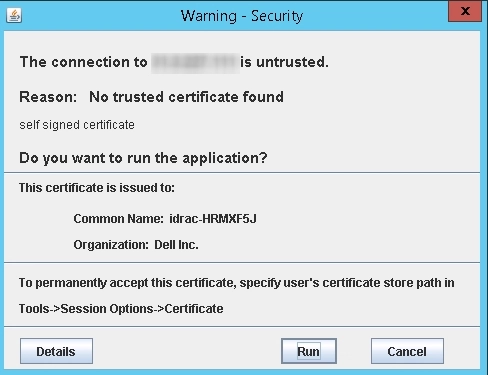Close the Warning - Security dialog
The image size is (488, 375).
[x=465, y=11]
